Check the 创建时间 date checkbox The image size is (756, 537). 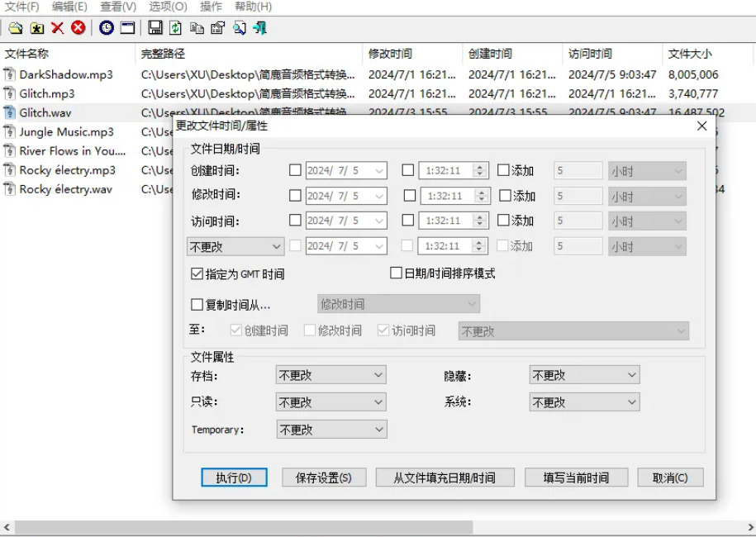[293, 171]
